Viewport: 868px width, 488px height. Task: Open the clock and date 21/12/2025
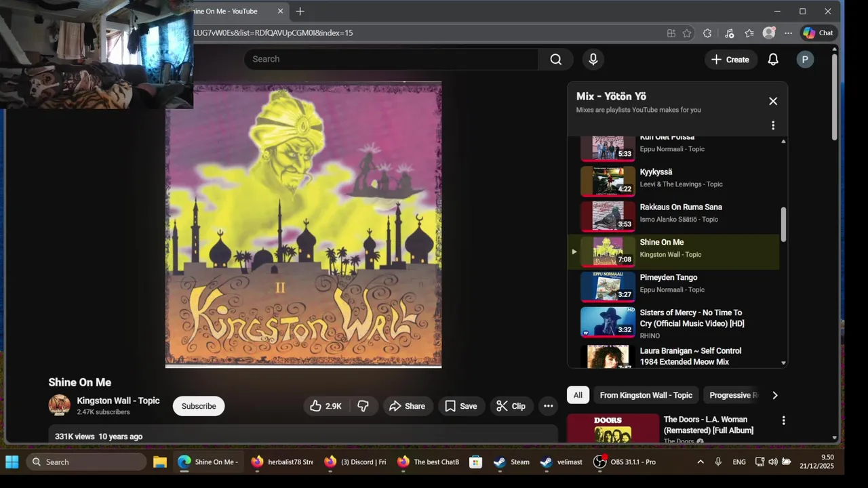click(816, 462)
